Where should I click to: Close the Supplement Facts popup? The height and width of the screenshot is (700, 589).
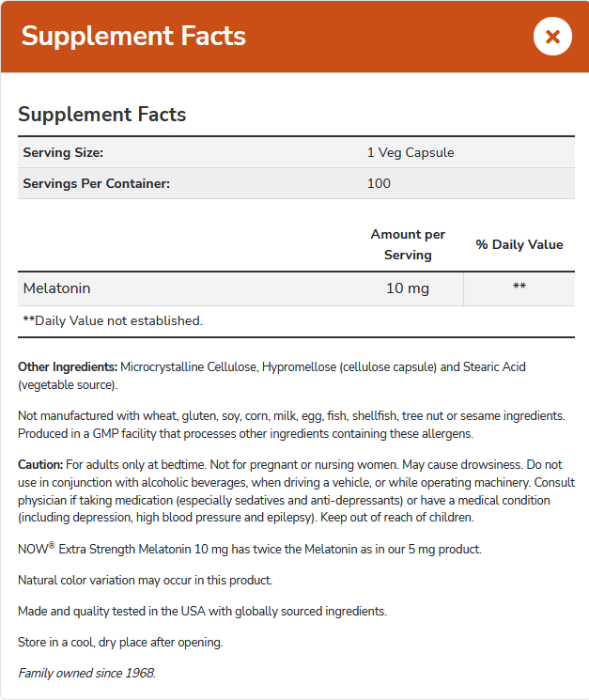pyautogui.click(x=552, y=37)
